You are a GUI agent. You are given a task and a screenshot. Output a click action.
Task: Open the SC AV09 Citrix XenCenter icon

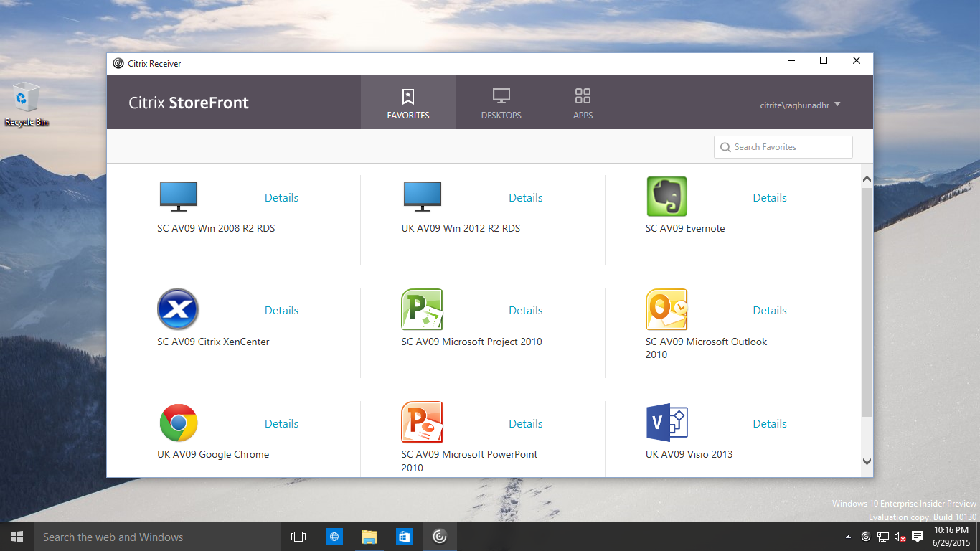tap(178, 310)
